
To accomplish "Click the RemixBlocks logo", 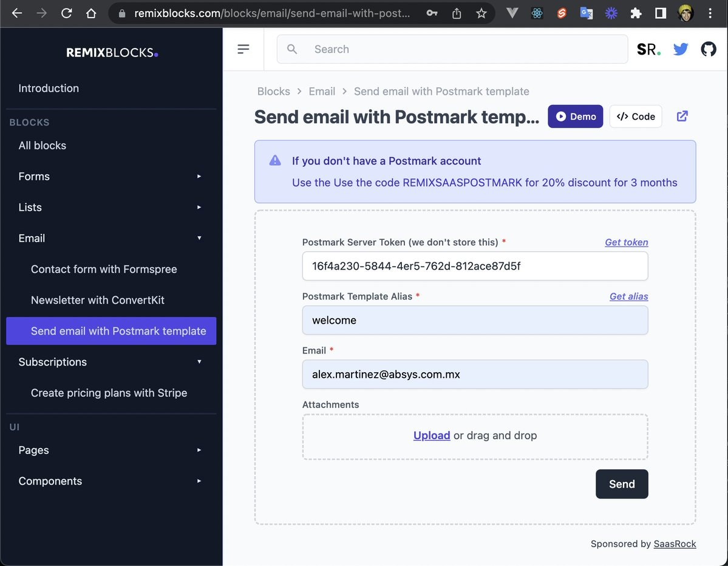I will pos(112,52).
